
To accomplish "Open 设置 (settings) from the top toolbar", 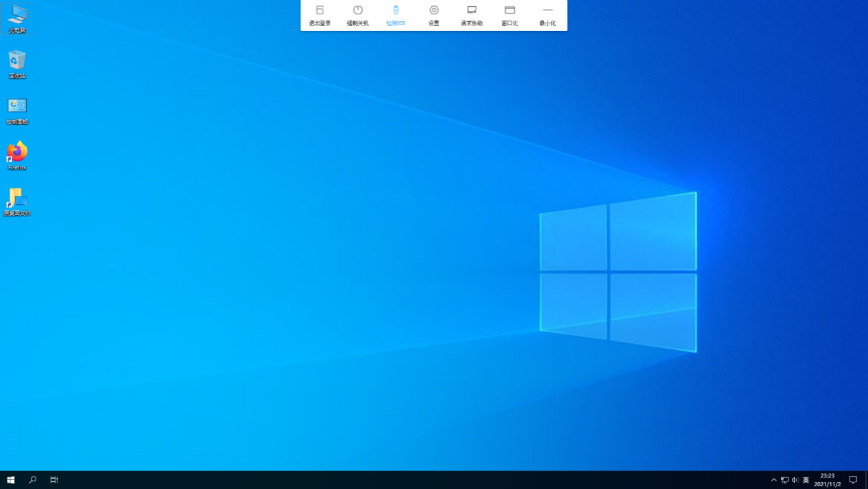I will [x=434, y=15].
